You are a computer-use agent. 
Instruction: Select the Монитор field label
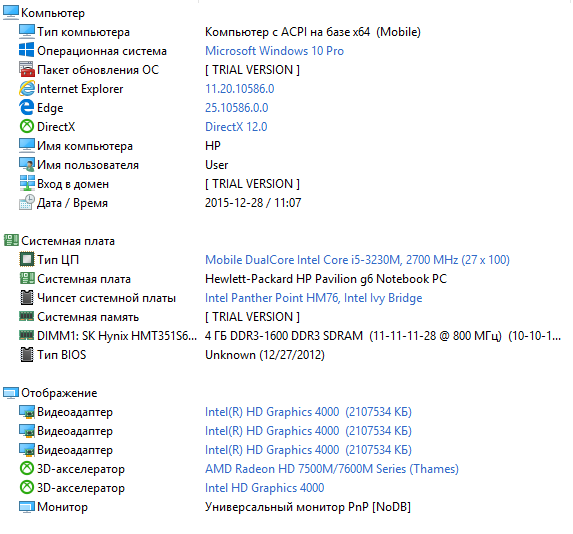pyautogui.click(x=62, y=507)
